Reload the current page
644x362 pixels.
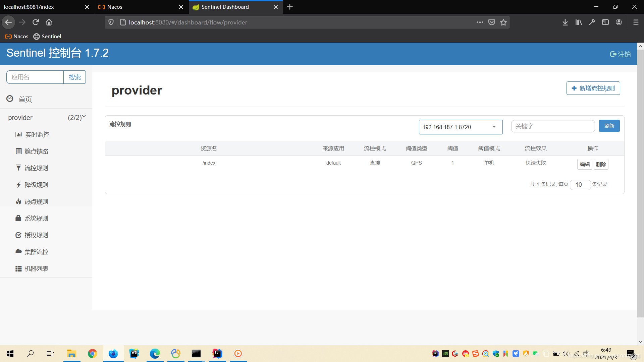(x=36, y=22)
